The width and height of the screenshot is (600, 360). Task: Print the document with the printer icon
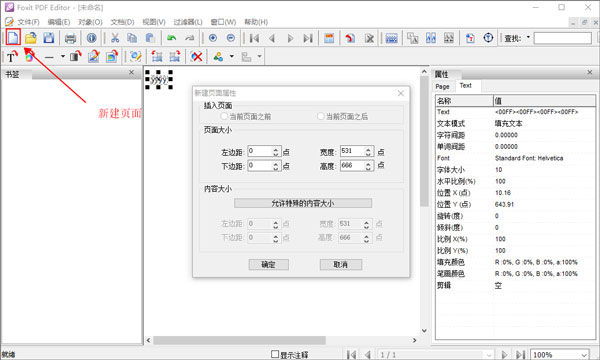point(70,38)
